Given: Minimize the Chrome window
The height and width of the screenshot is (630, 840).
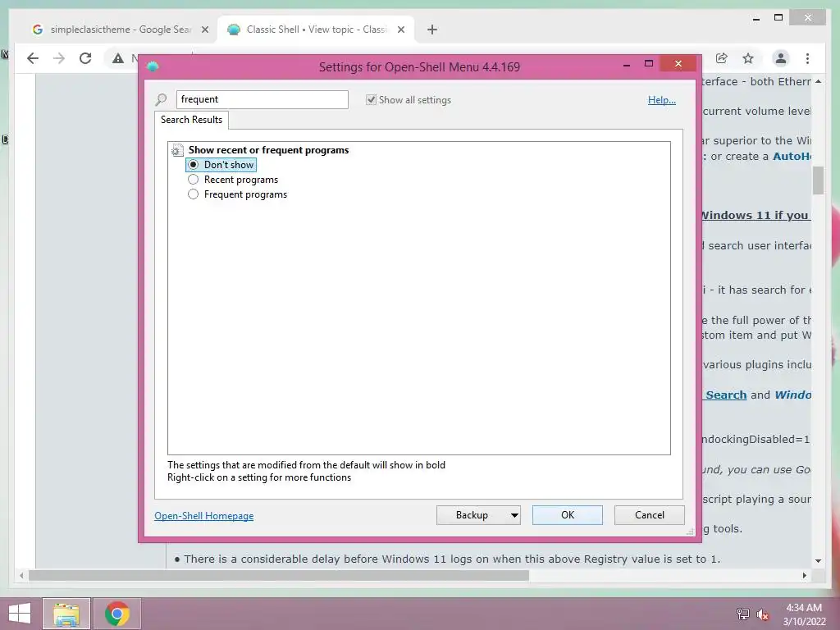Looking at the screenshot, I should [x=756, y=18].
